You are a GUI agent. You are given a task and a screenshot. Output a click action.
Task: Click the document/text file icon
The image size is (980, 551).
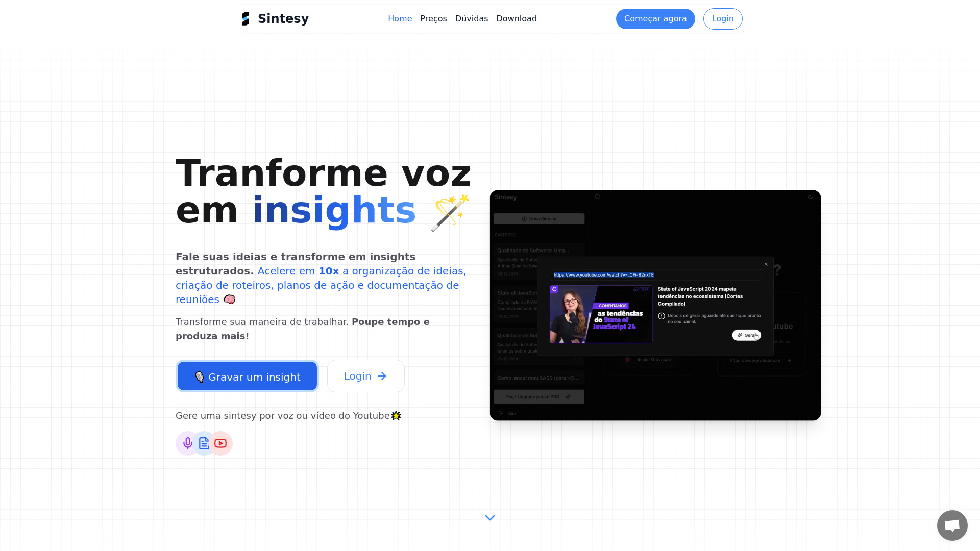[204, 443]
